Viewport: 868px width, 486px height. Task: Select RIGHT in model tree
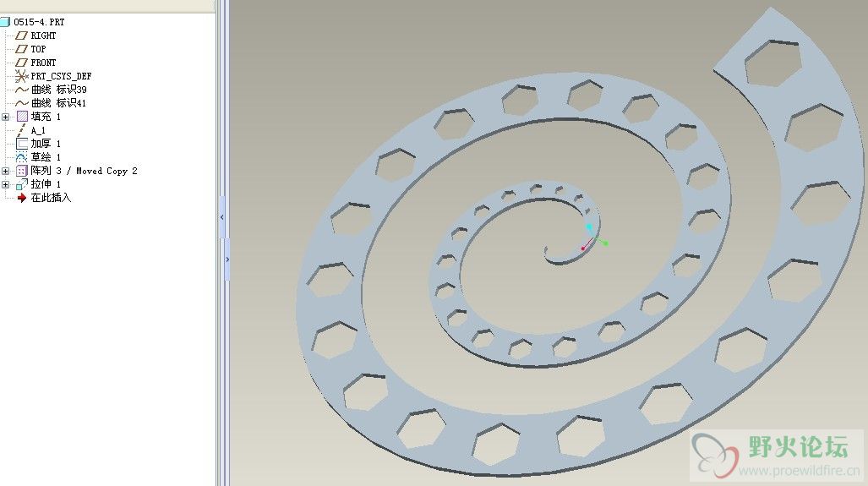(x=43, y=35)
